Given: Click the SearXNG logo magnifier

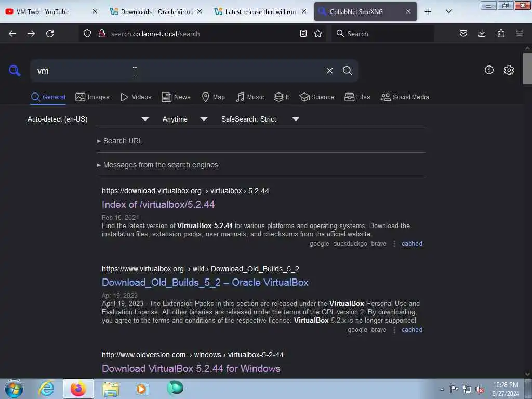Looking at the screenshot, I should [15, 71].
